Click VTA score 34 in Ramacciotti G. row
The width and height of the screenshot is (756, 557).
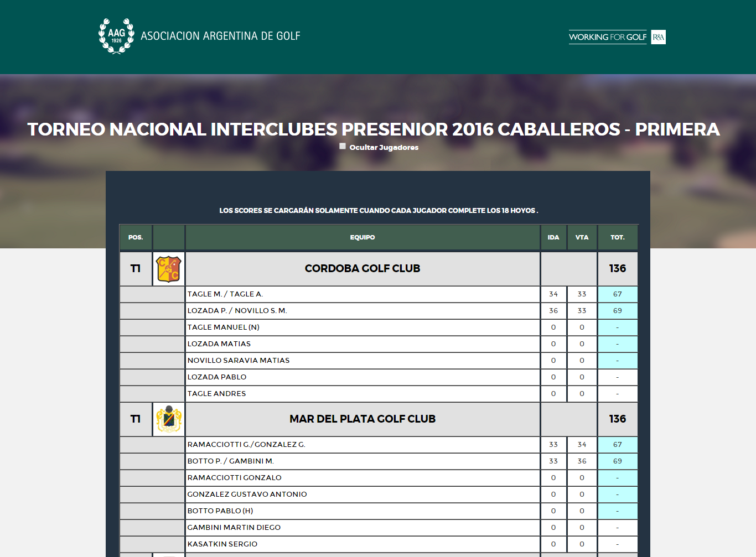pos(582,445)
